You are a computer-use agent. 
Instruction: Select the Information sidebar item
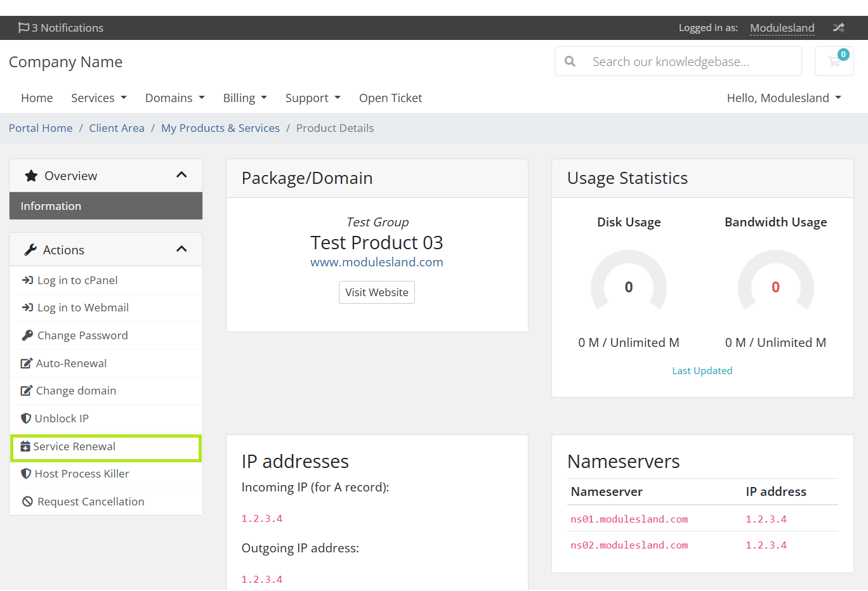106,206
